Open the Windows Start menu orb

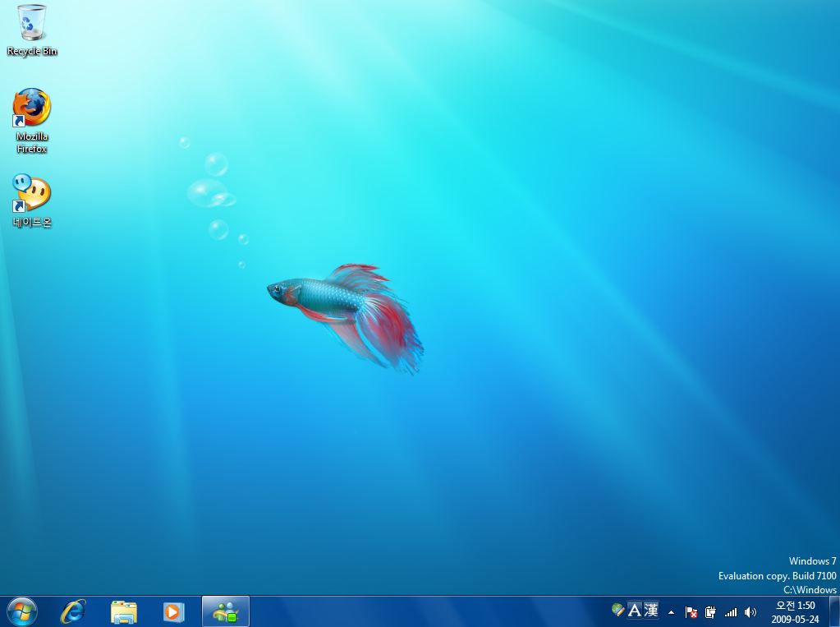21,611
